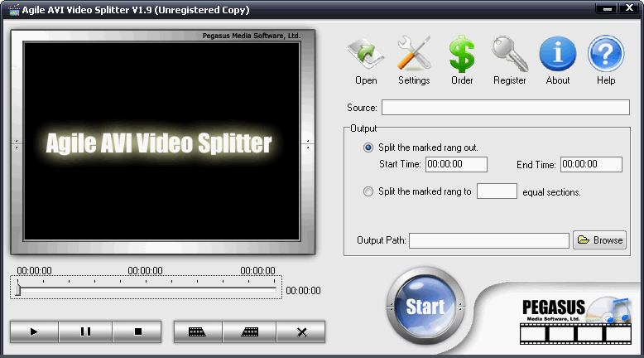Viewport: 644px width, 358px height.
Task: Click the timeline slider thumb
Action: coord(17,290)
